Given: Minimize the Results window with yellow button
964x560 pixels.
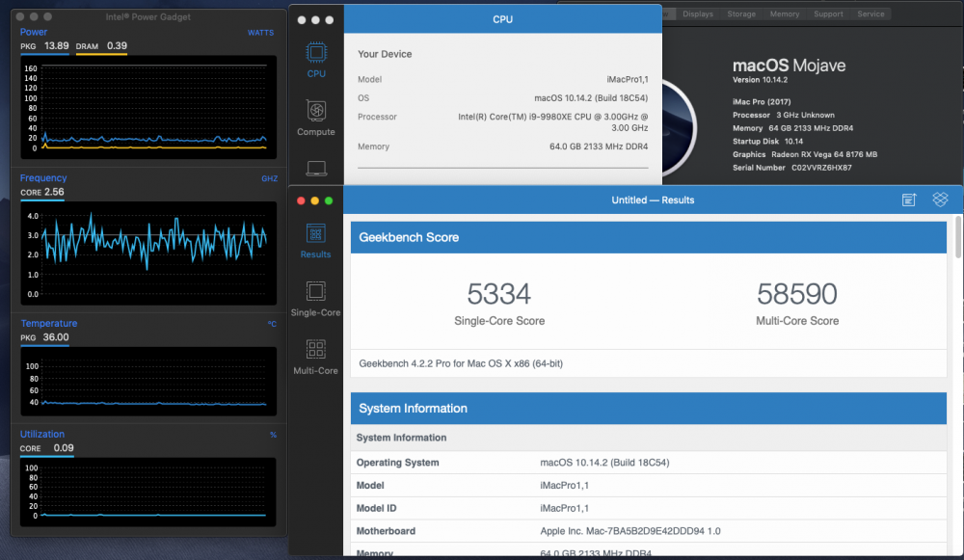Looking at the screenshot, I should [x=315, y=201].
